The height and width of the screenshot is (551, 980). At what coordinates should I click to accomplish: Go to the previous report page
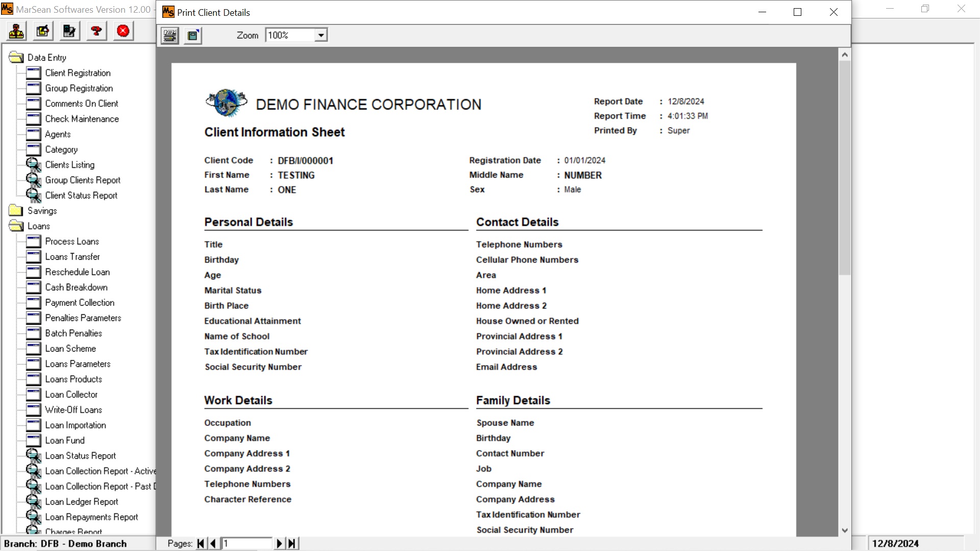point(213,543)
